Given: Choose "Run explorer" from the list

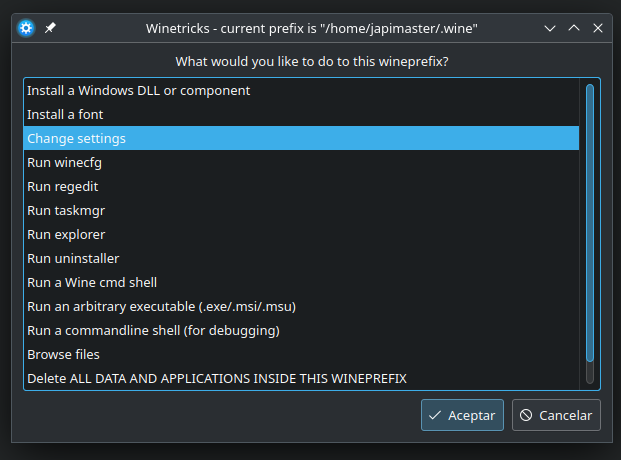Looking at the screenshot, I should click(66, 234).
